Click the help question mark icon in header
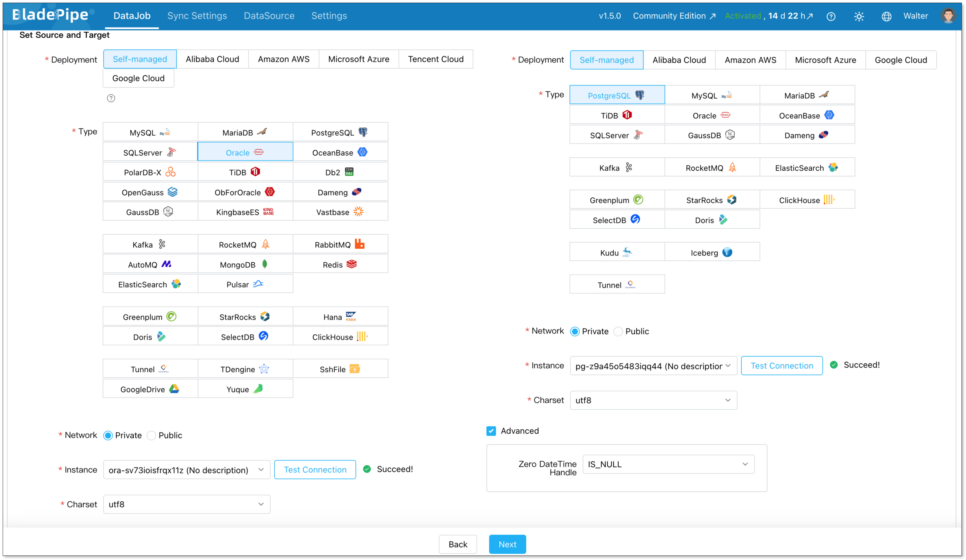This screenshot has width=966, height=560. [831, 16]
